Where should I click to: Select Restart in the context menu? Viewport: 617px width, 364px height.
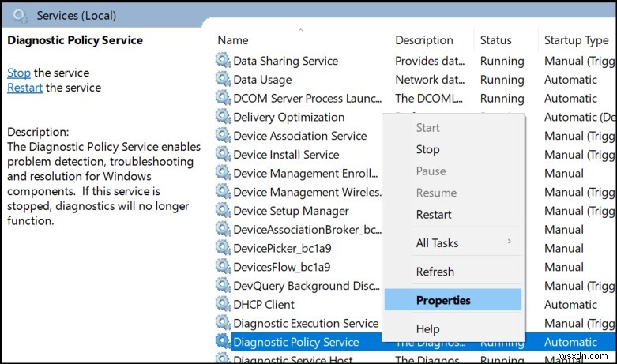pyautogui.click(x=433, y=214)
